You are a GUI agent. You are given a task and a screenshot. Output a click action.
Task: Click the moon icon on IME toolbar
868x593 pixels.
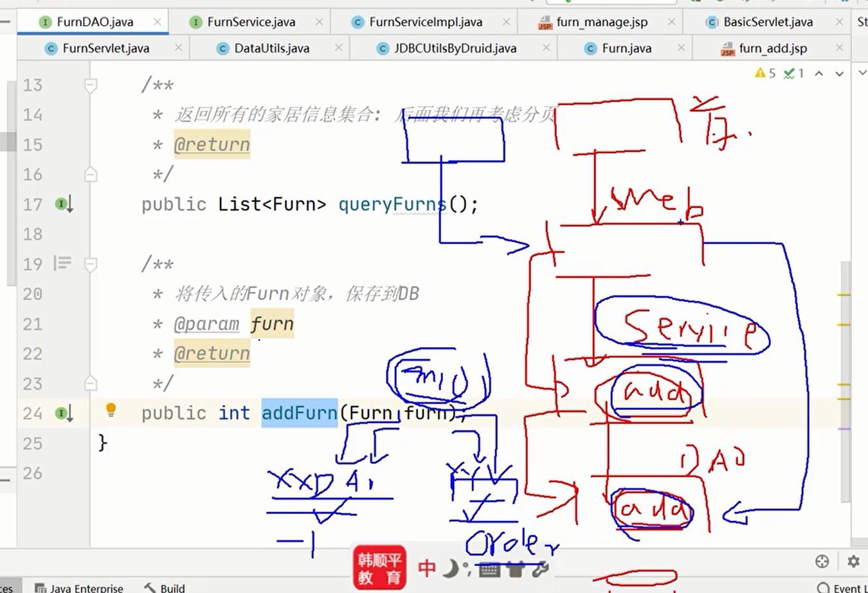coord(451,568)
